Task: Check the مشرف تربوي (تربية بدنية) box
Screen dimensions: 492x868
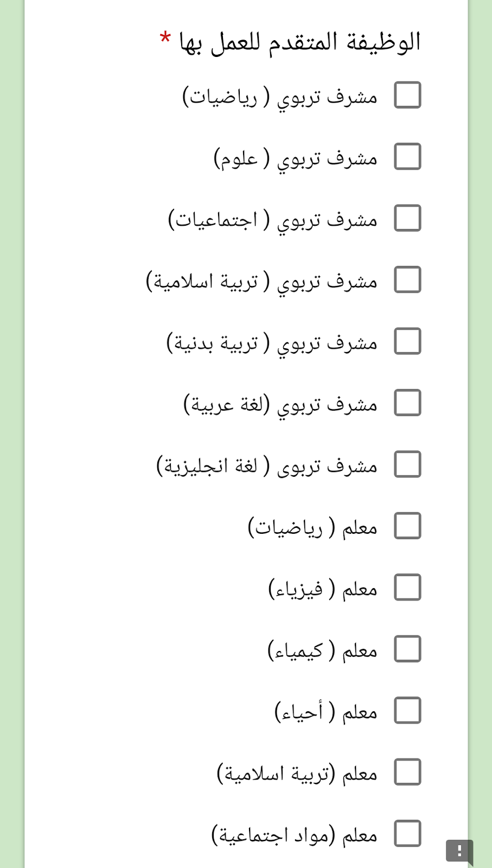Action: pos(407,341)
